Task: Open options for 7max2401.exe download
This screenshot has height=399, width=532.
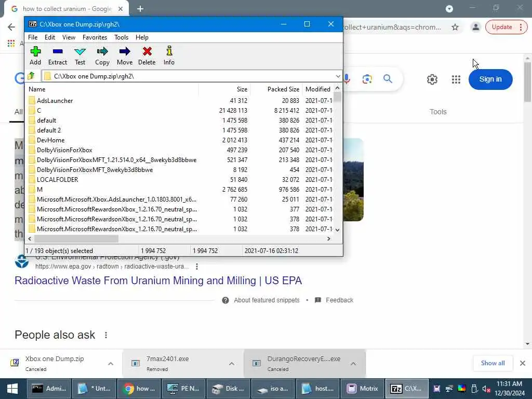Action: coord(231,364)
